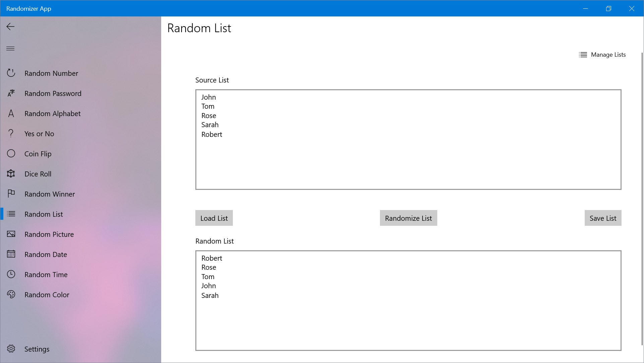Click the Yes or No question mark icon
Image resolution: width=644 pixels, height=363 pixels.
11,134
